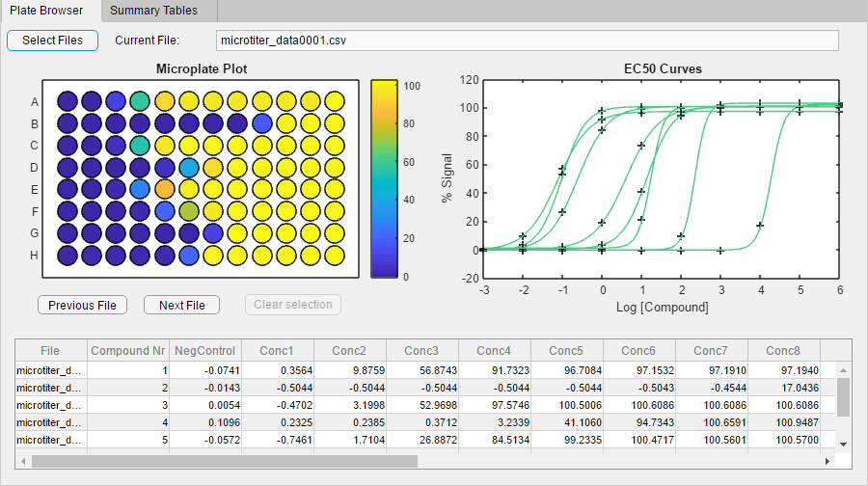Select the blue well in row G

[x=213, y=232]
